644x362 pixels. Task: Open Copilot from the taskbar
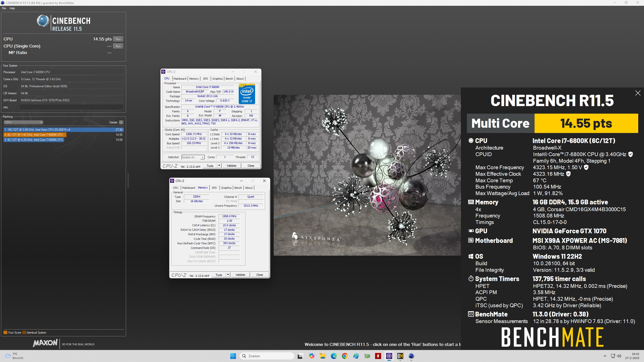[311, 356]
